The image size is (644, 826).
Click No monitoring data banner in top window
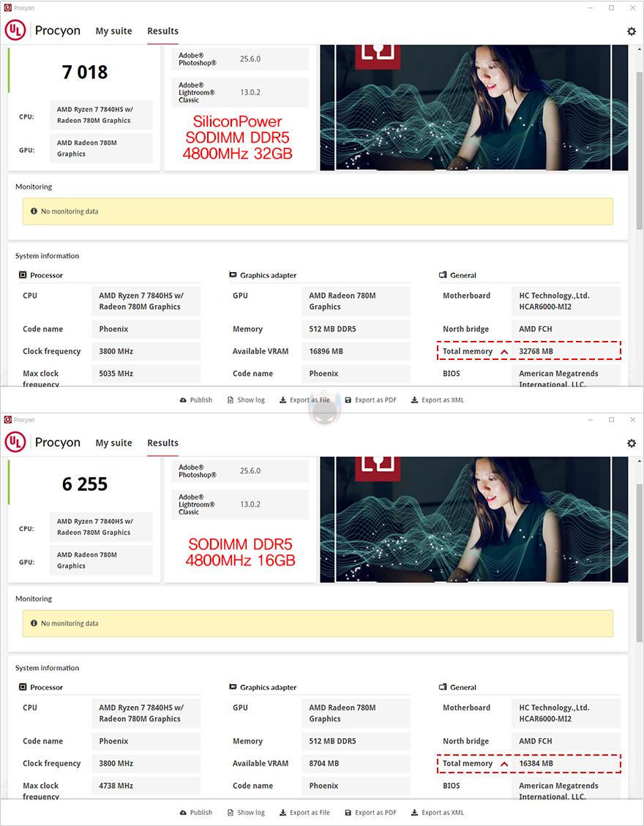point(318,211)
